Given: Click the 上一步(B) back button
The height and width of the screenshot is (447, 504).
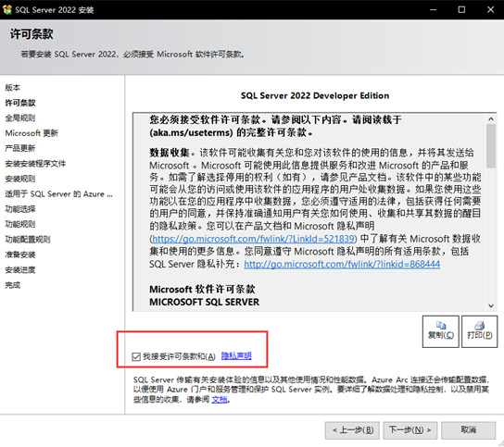Looking at the screenshot, I should (x=352, y=430).
